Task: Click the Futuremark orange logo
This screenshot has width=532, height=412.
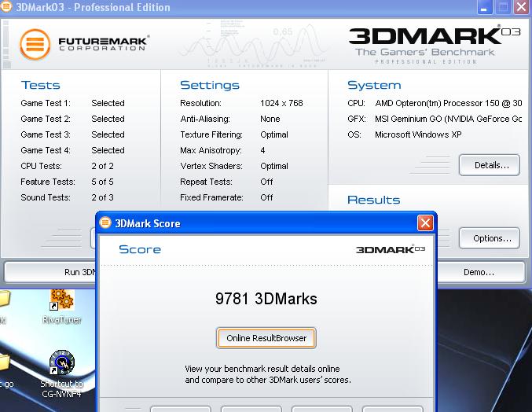Action: (35, 45)
